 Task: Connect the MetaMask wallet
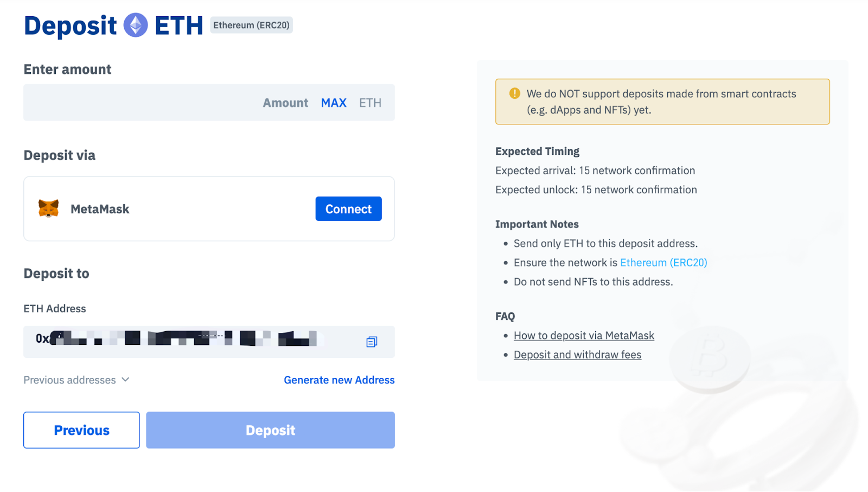point(348,209)
